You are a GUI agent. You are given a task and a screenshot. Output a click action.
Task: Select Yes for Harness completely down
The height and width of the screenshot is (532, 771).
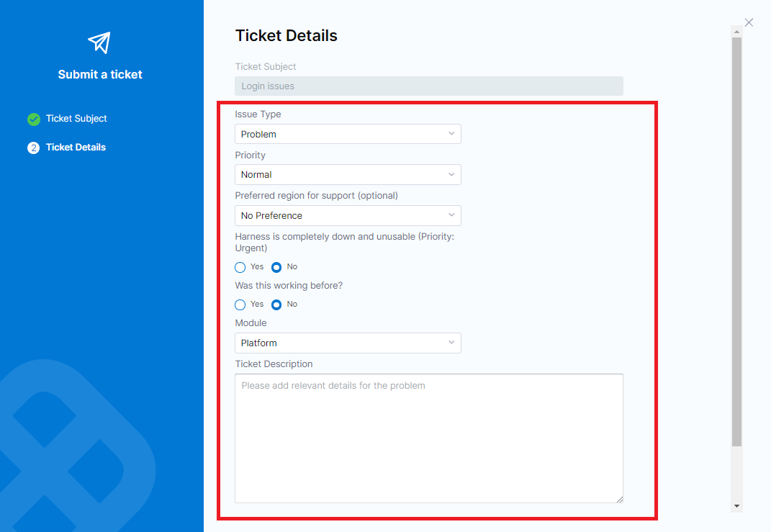tap(240, 267)
